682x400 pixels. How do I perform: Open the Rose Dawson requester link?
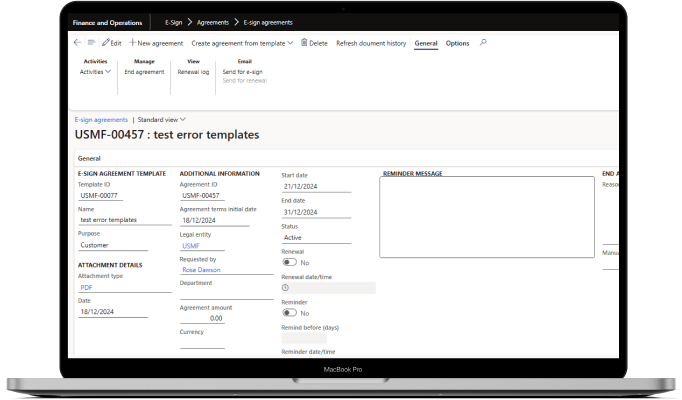point(201,270)
